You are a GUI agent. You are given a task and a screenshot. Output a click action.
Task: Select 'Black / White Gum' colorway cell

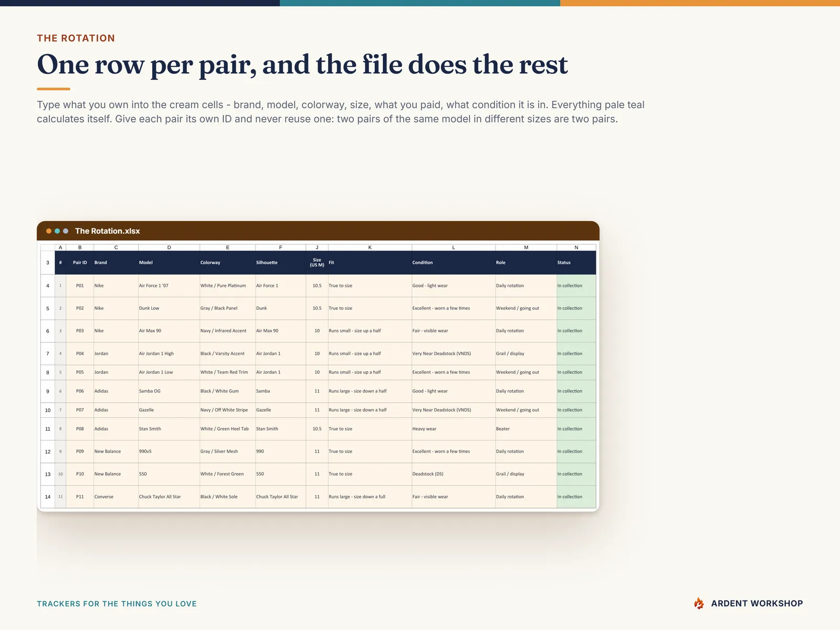[227, 391]
